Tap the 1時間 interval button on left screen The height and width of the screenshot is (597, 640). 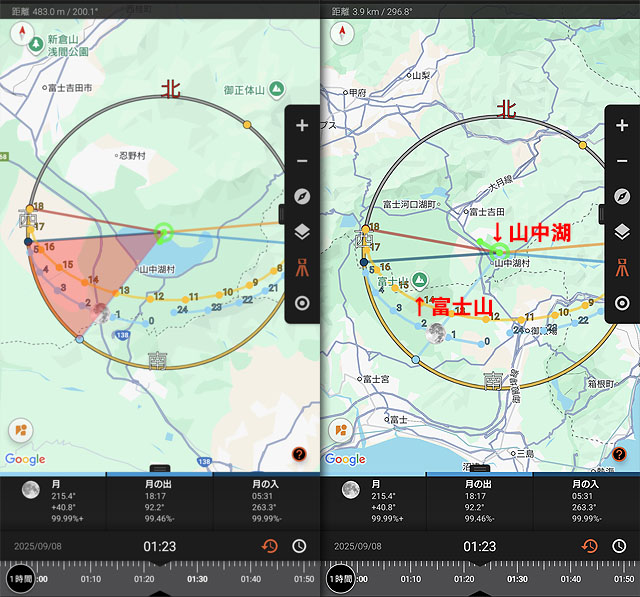pyautogui.click(x=21, y=579)
